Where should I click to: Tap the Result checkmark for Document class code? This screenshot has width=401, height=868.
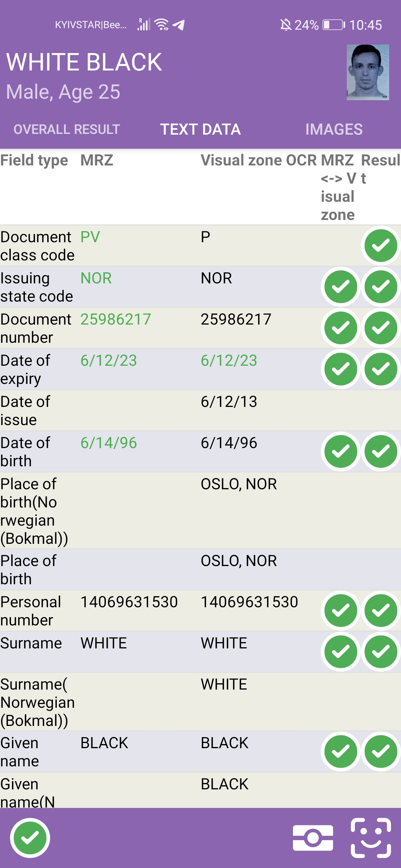pos(381,246)
